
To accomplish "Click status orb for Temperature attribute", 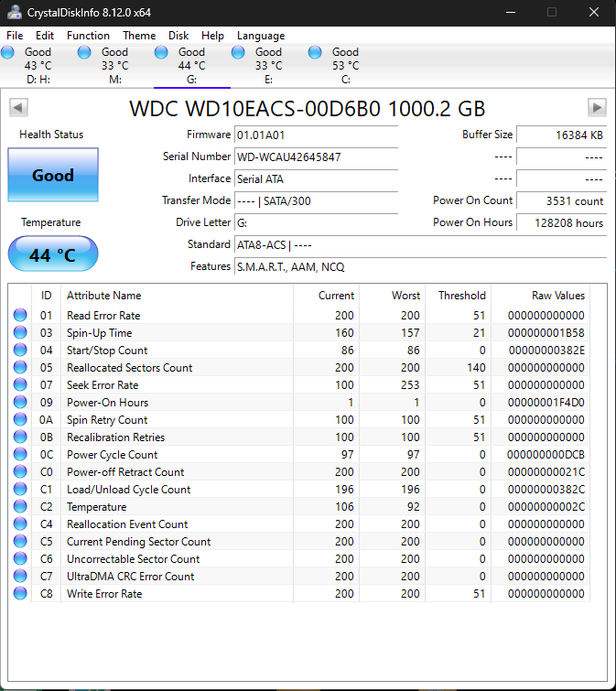I will click(20, 506).
